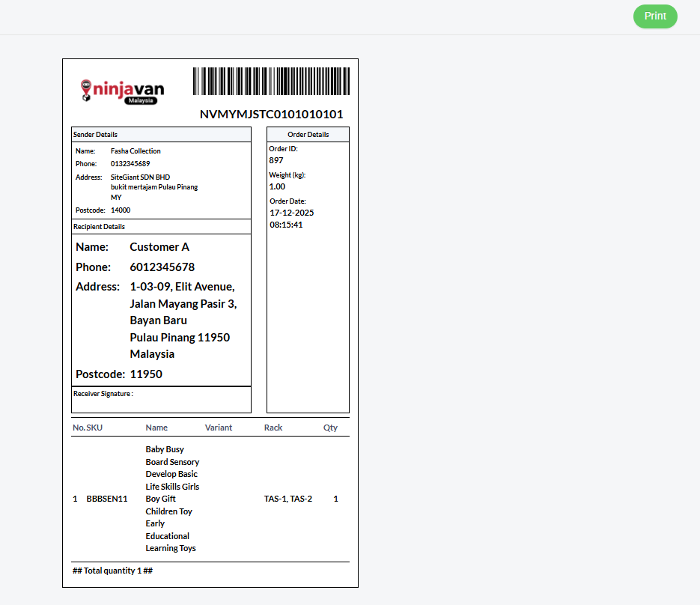Click the weight value 1.00
The width and height of the screenshot is (700, 605).
click(x=277, y=186)
